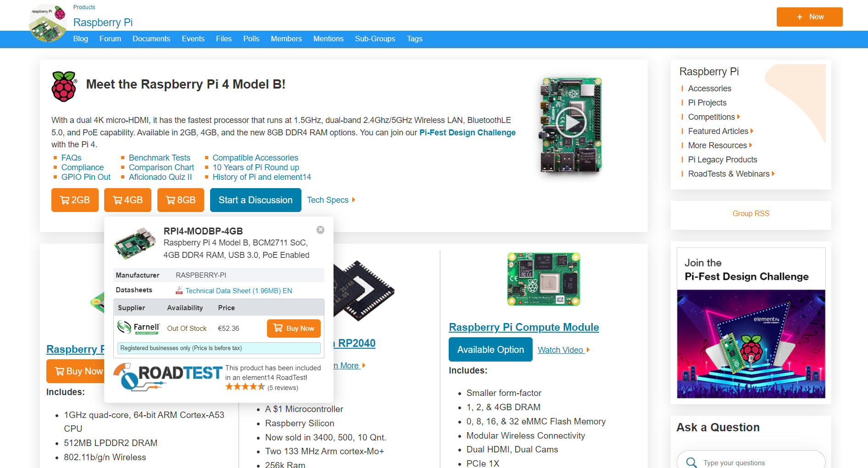868x468 pixels.
Task: Open 10 Years of Pi Round up link
Action: pos(256,167)
